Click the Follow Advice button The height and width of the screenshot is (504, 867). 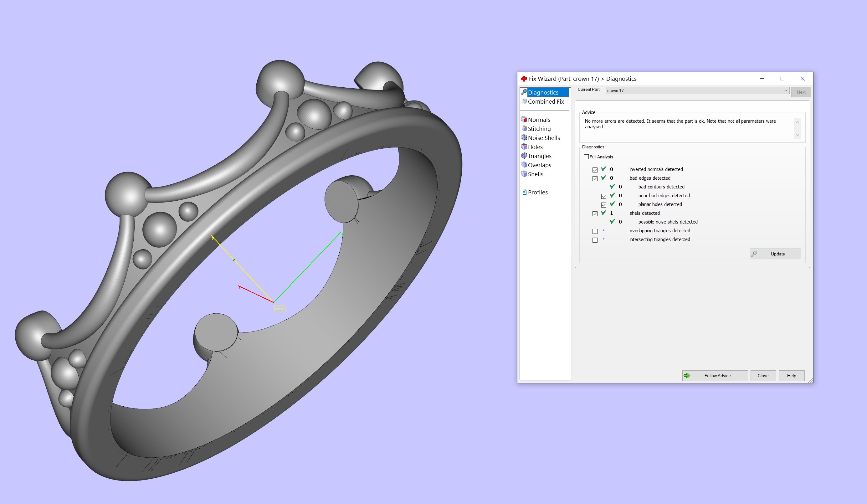[x=715, y=375]
